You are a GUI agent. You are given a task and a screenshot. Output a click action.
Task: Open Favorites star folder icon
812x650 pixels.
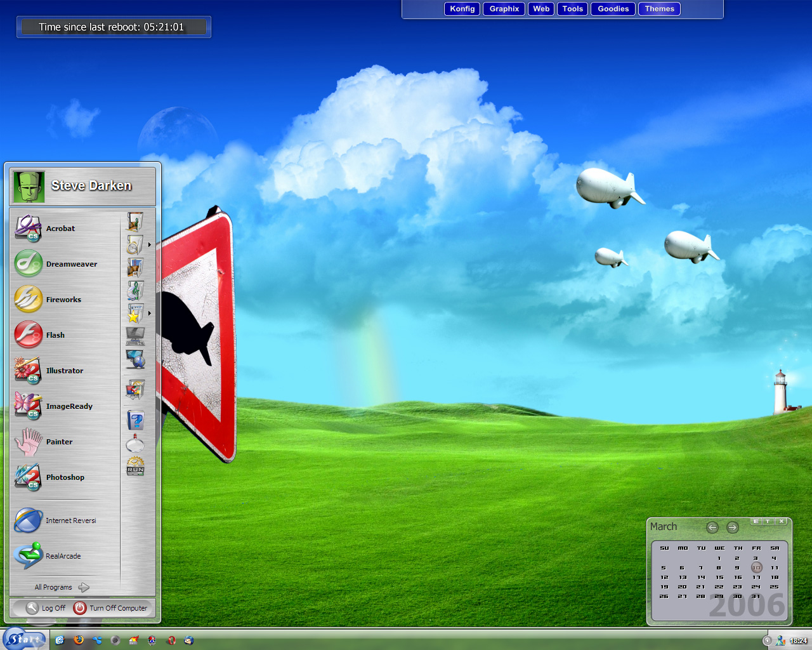click(x=135, y=313)
